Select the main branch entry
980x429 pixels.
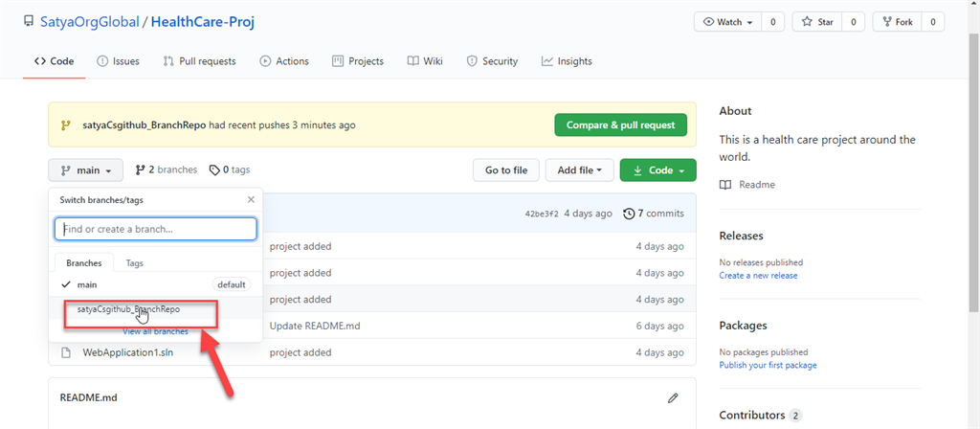(x=156, y=284)
